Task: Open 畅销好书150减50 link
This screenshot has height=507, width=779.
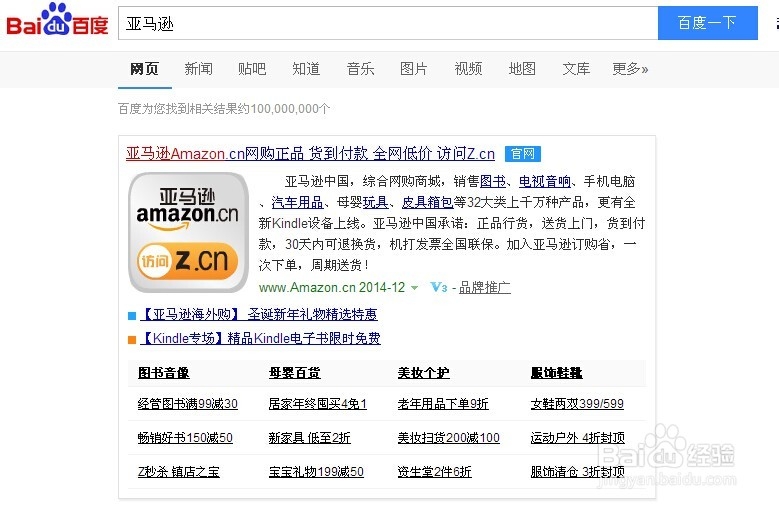Action: 185,437
